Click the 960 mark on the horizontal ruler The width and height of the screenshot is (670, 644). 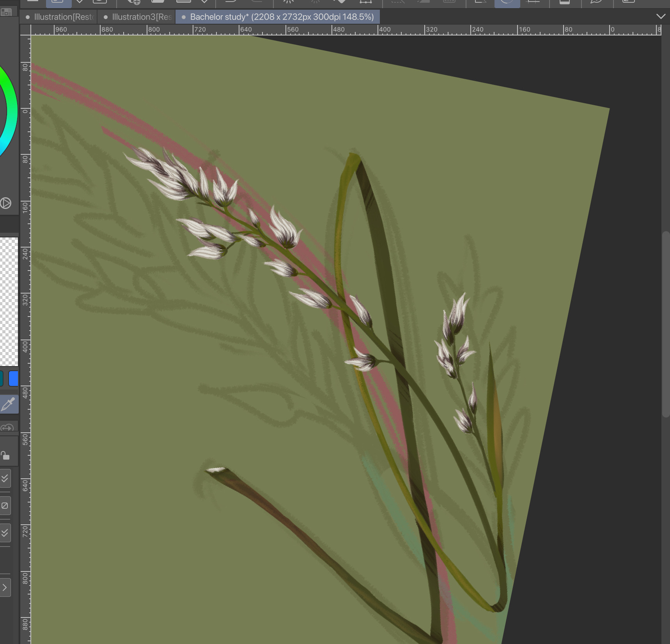pyautogui.click(x=61, y=30)
